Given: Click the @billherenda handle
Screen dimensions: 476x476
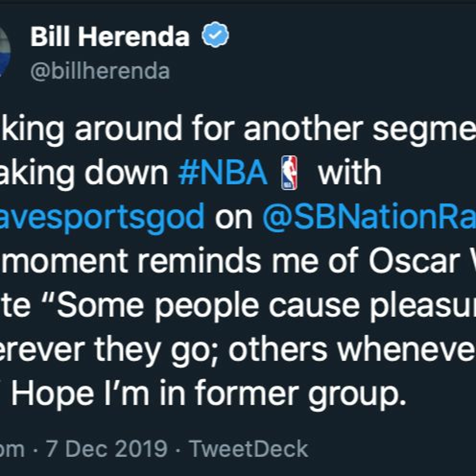Looking at the screenshot, I should (x=100, y=71).
